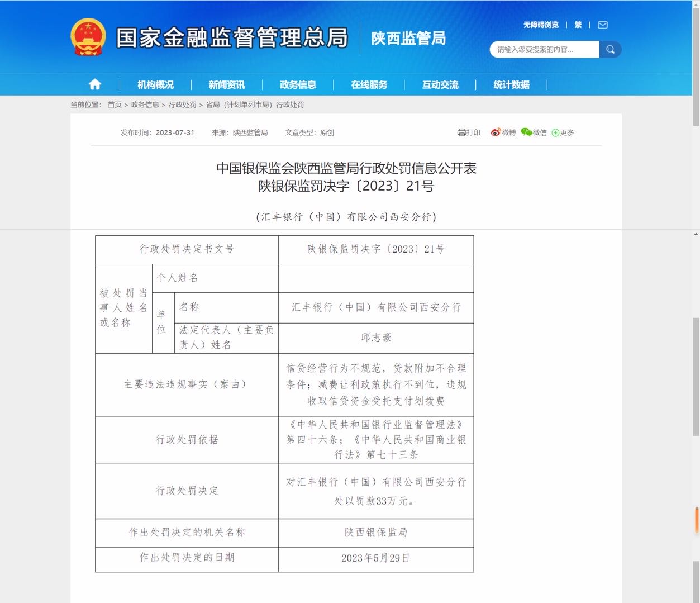Click the table cell 被处罚当事人姓名或名称

(123, 308)
